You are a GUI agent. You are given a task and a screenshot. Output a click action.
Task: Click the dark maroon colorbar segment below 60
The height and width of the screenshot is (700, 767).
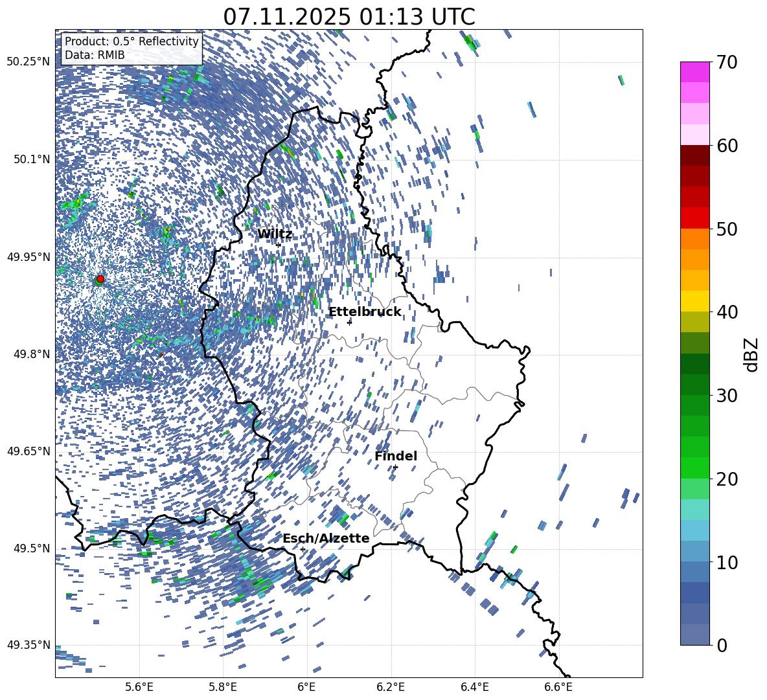click(x=695, y=155)
